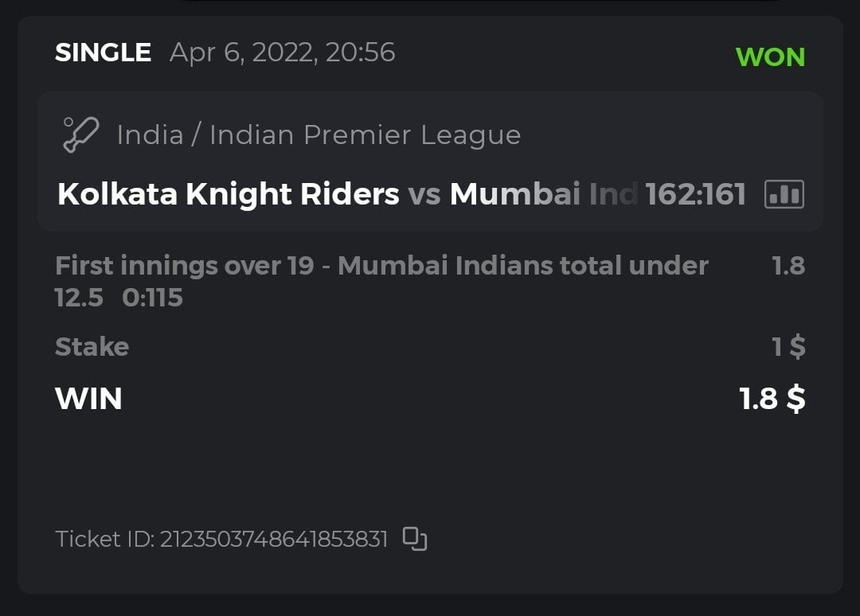Tap the Mumbai Indians team name
The image size is (860, 616).
click(543, 194)
